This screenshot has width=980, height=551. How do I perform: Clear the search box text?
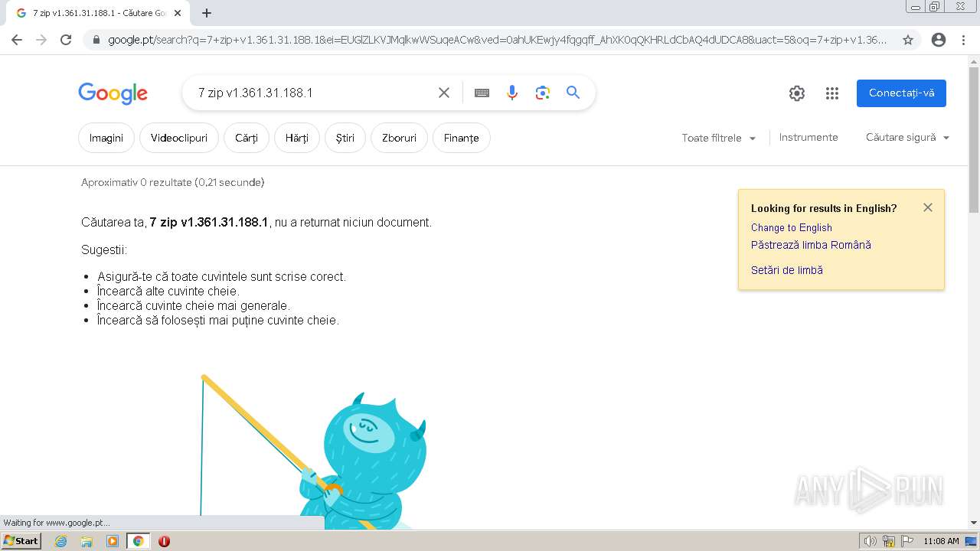[x=444, y=93]
